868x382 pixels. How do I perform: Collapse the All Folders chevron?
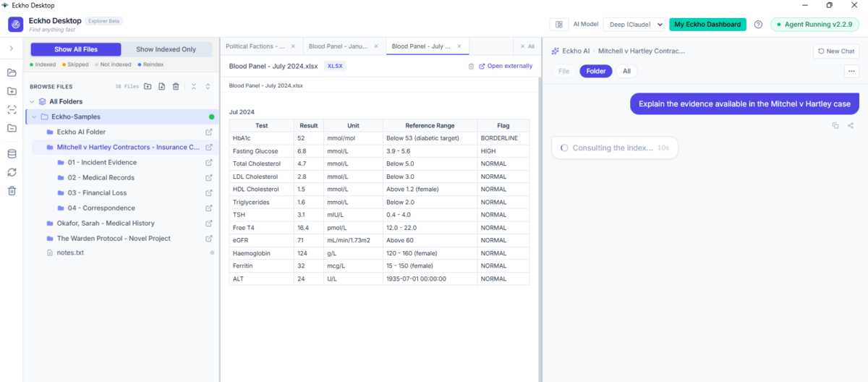[x=30, y=102]
